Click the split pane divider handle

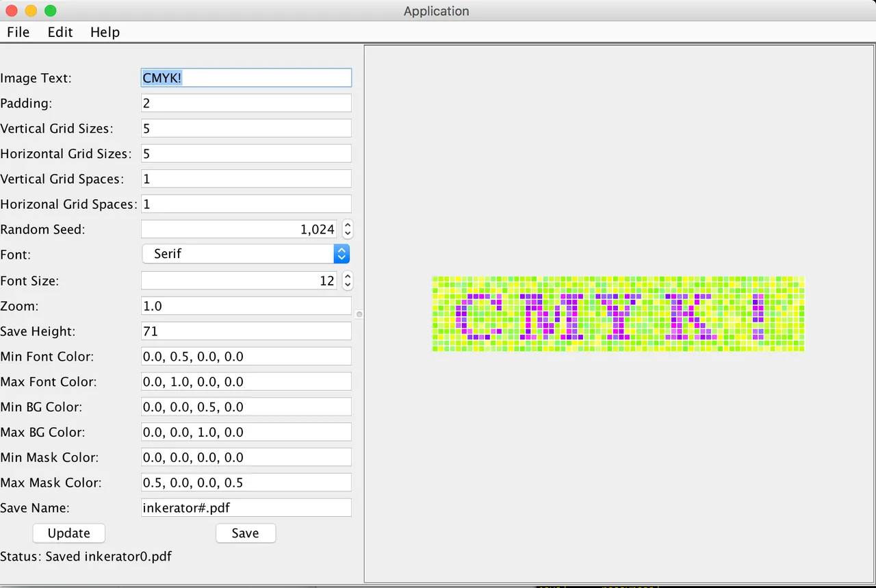pyautogui.click(x=359, y=314)
